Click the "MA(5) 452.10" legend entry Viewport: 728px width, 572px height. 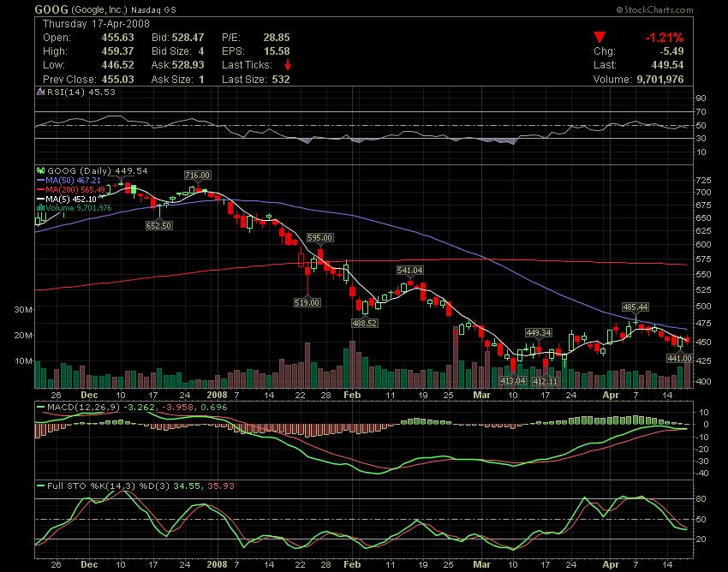[71, 199]
